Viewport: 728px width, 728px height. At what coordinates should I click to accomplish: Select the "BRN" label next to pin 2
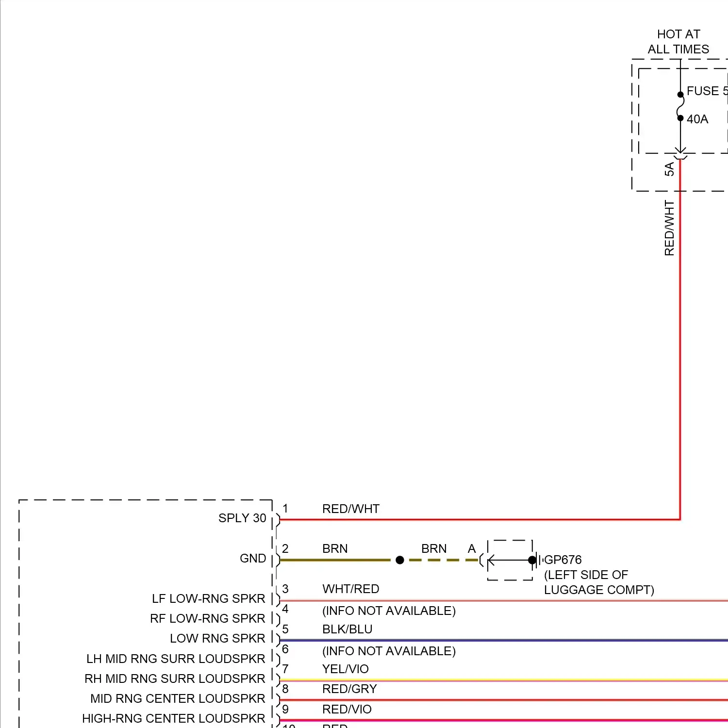click(335, 548)
